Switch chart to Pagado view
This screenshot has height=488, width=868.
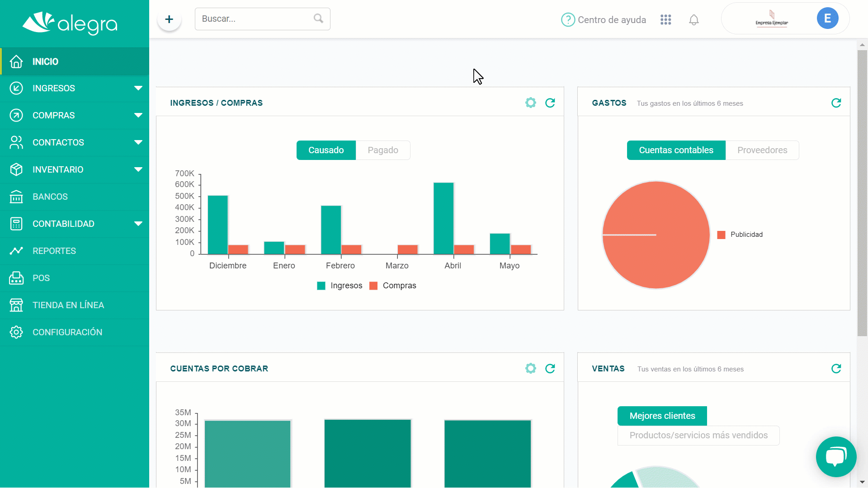pos(382,150)
